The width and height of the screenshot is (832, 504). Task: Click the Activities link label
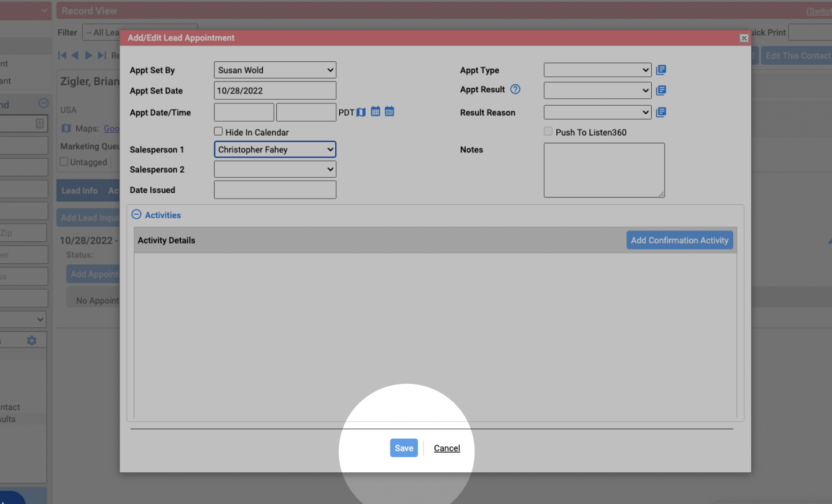tap(163, 215)
